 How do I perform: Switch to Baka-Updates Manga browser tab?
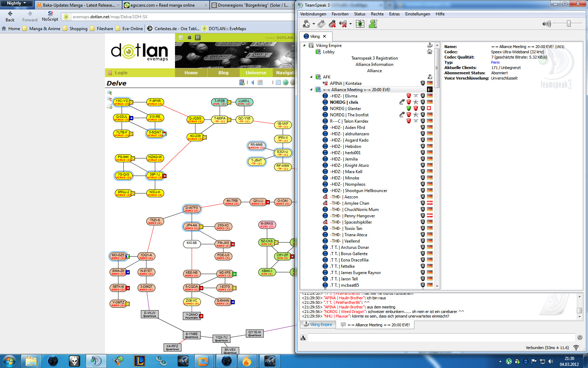[x=78, y=5]
